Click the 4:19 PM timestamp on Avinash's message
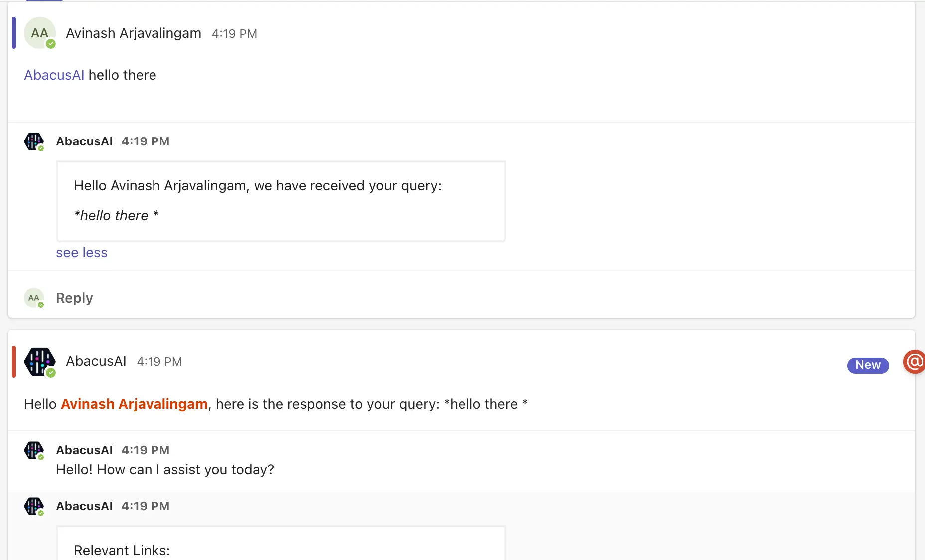This screenshot has height=560, width=925. coord(234,33)
